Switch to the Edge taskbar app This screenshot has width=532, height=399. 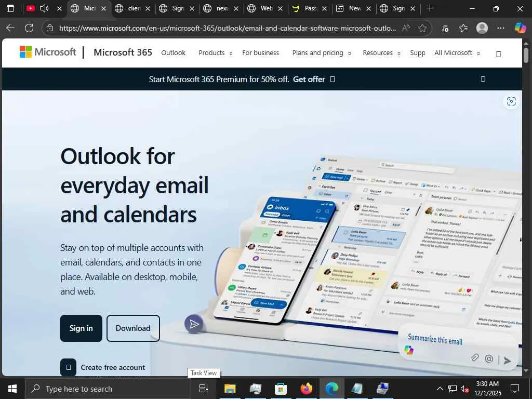tap(332, 389)
